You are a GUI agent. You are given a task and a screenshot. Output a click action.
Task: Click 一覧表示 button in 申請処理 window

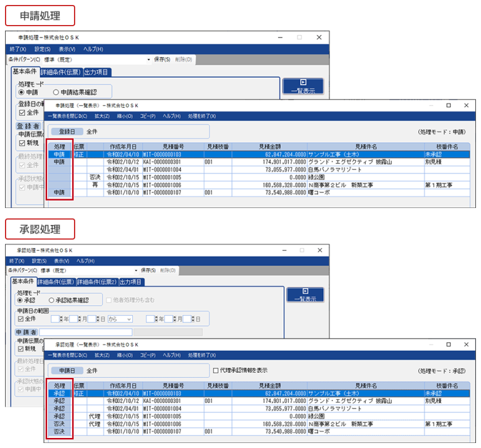pos(303,86)
